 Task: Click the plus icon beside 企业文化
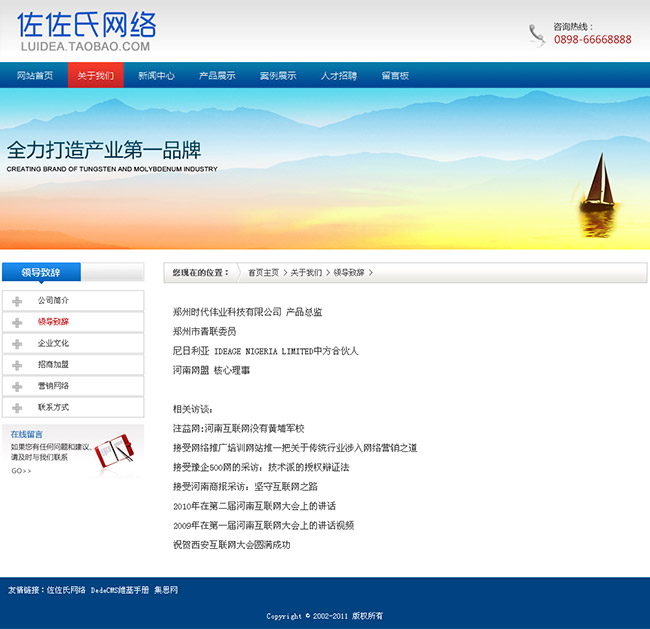(17, 344)
